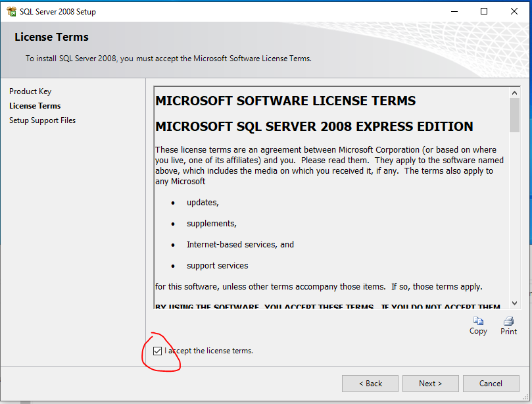Minimize the SQL Server 2008 Setup window

pyautogui.click(x=454, y=11)
